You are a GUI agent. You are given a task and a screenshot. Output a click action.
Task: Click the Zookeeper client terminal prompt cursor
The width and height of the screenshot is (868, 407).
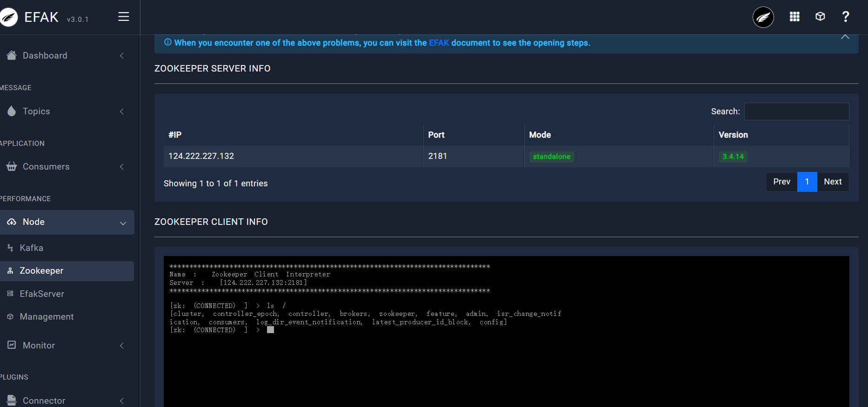tap(270, 330)
